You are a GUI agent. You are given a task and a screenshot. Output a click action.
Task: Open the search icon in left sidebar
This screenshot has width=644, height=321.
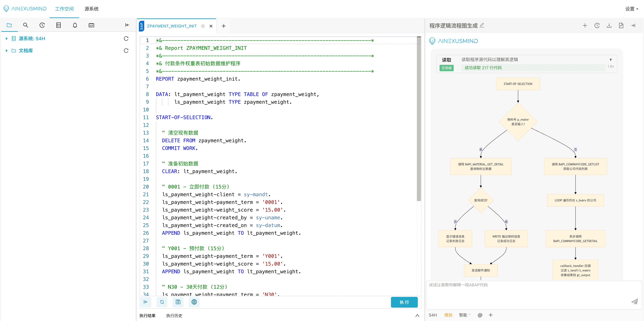point(25,25)
